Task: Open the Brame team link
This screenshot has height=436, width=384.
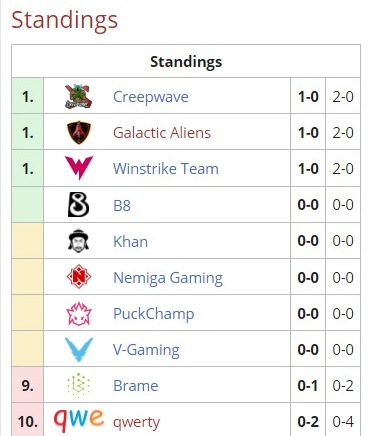Action: tap(135, 386)
